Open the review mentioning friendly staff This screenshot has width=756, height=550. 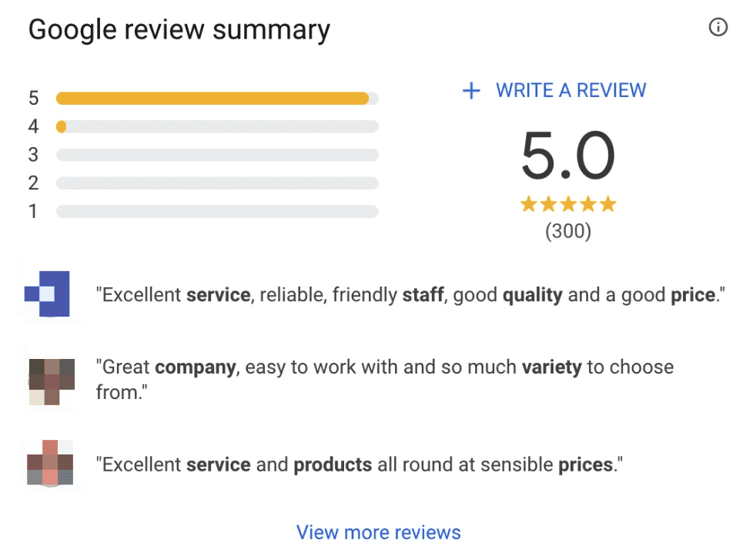point(411,295)
